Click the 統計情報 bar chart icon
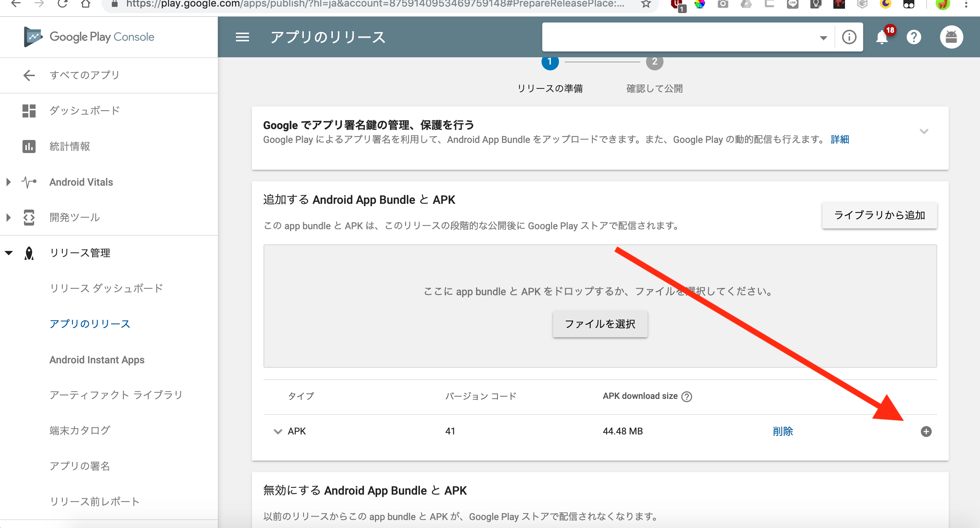980x528 pixels. tap(29, 147)
